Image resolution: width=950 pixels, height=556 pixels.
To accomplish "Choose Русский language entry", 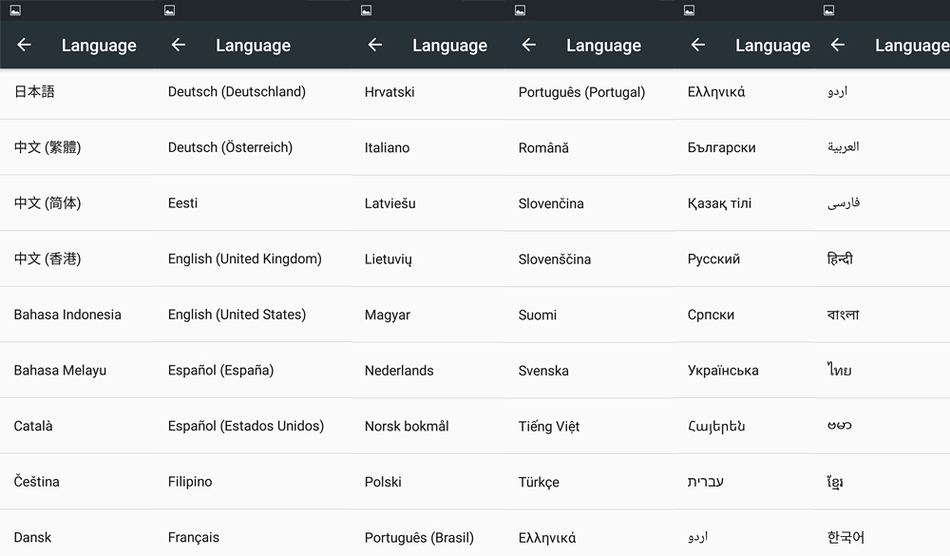I will click(x=714, y=259).
